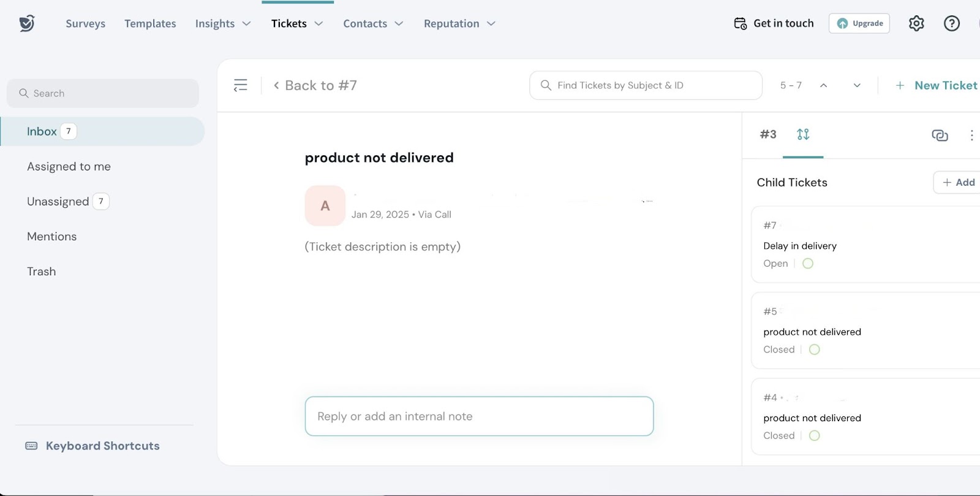Click the conversations icon in ticket panel
This screenshot has height=496, width=980.
940,135
